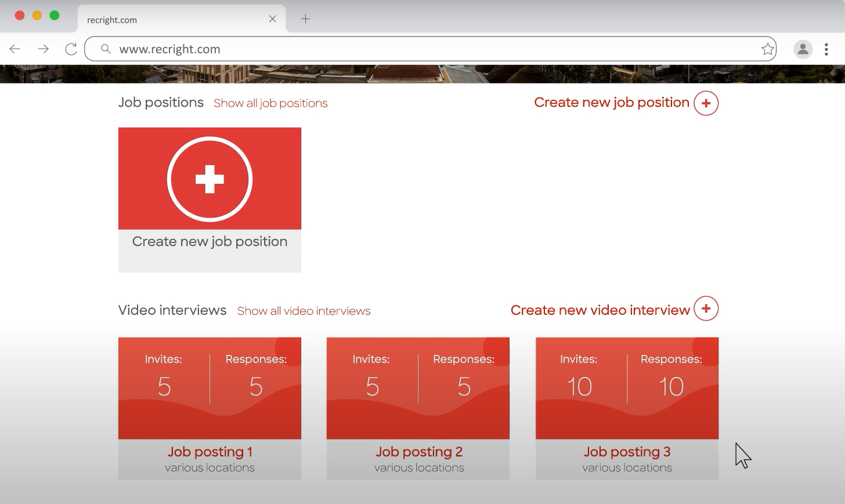Click the red macOS close window button
This screenshot has width=845, height=504.
(19, 16)
